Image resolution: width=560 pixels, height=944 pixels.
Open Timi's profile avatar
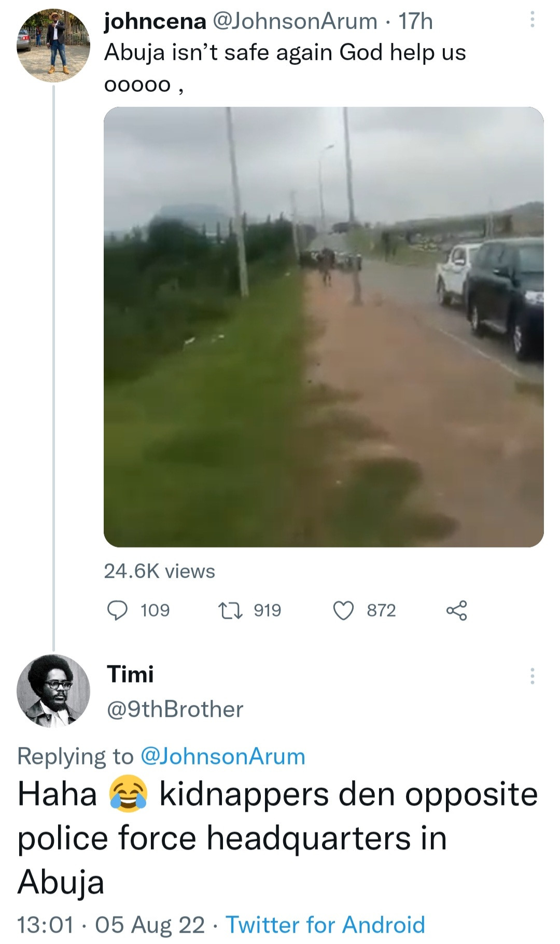53,691
